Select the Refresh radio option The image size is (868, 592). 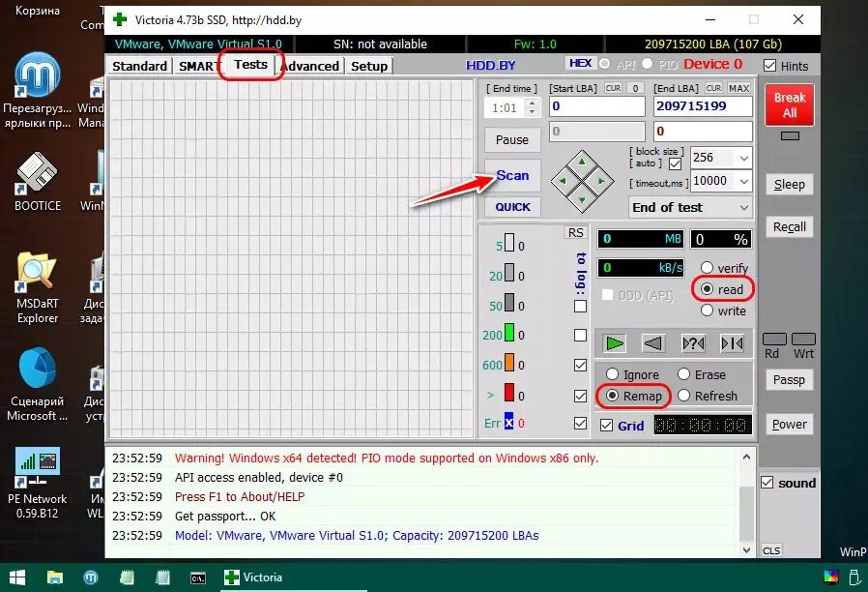[683, 396]
